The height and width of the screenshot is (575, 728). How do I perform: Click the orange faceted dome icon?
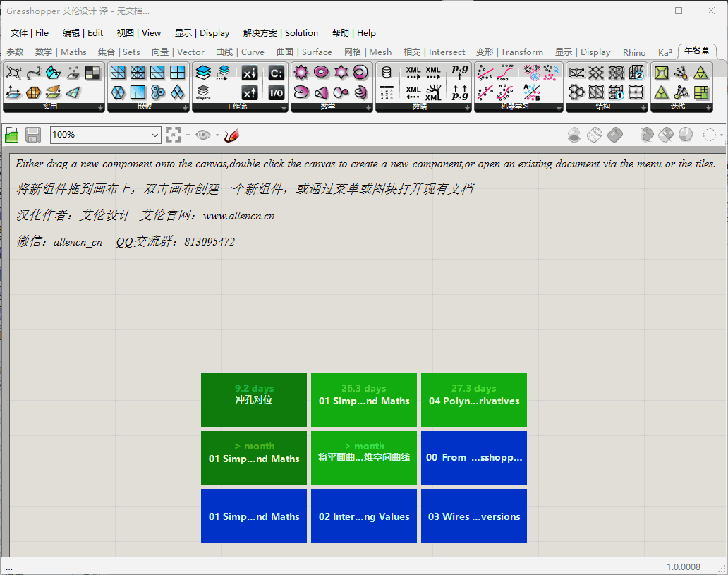click(33, 92)
